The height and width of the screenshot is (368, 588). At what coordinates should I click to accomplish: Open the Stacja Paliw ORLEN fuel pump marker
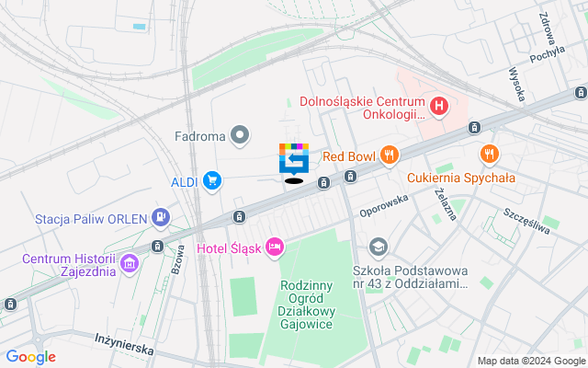point(161,218)
